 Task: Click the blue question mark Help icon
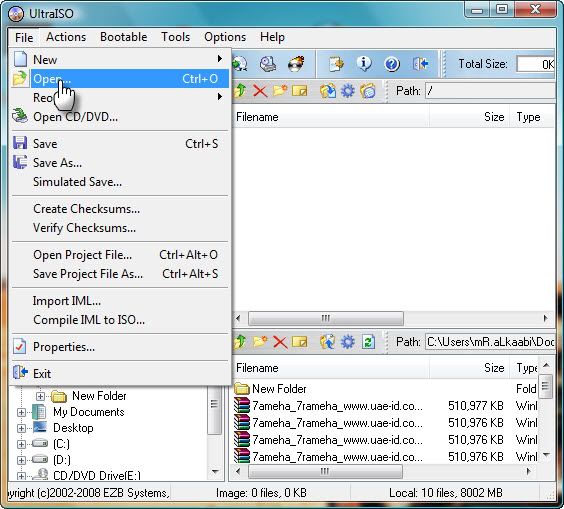click(x=392, y=64)
